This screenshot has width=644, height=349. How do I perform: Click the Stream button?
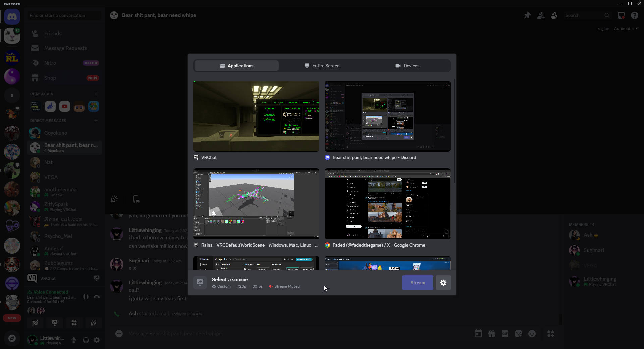[418, 283]
